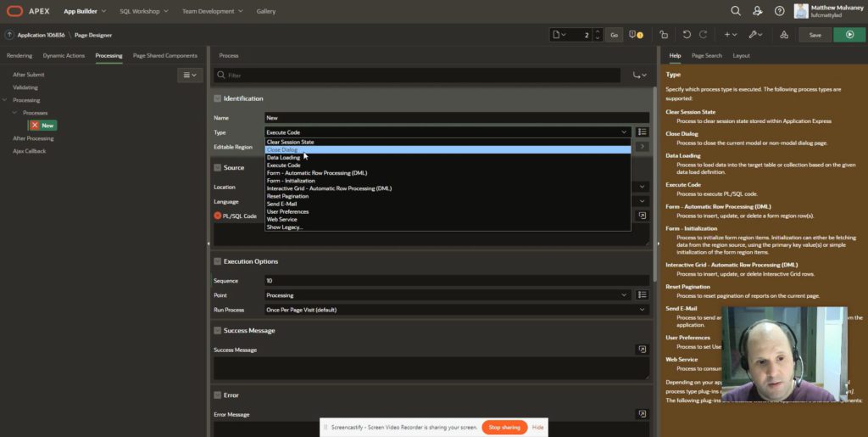Open Matthew Mulvaney's account avatar
This screenshot has width=868, height=437.
[800, 10]
